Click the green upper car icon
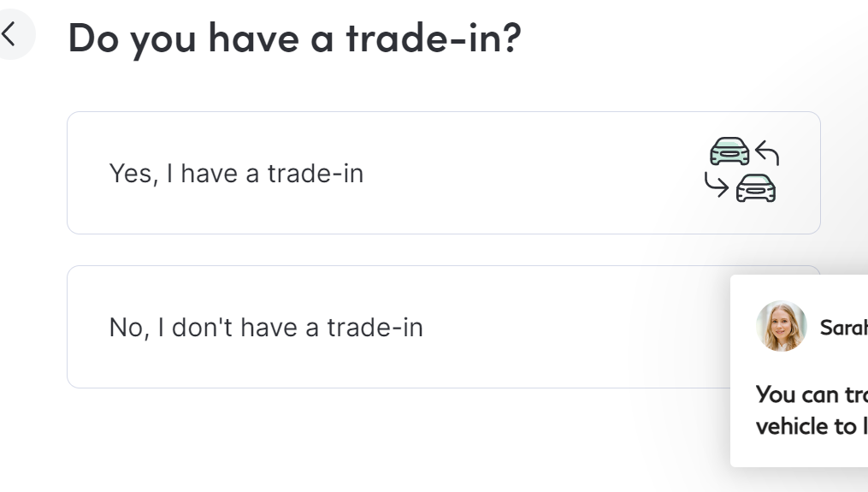The width and height of the screenshot is (868, 492). (x=729, y=151)
